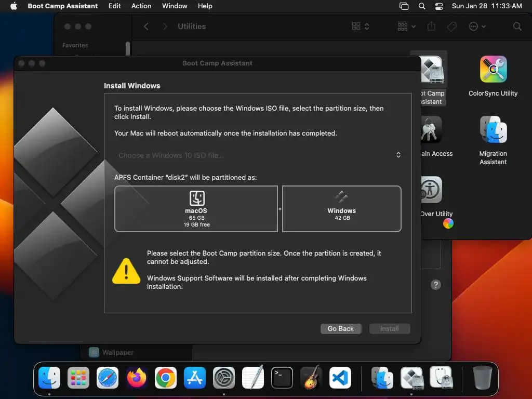The image size is (532, 399).
Task: Open the Trash from the Dock
Action: click(483, 377)
